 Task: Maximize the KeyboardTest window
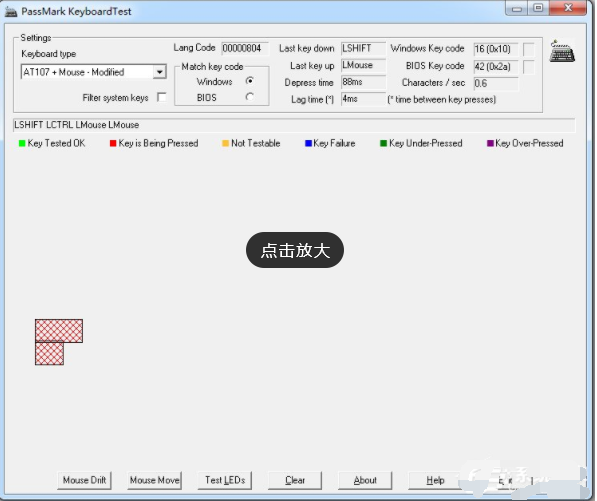[x=538, y=8]
